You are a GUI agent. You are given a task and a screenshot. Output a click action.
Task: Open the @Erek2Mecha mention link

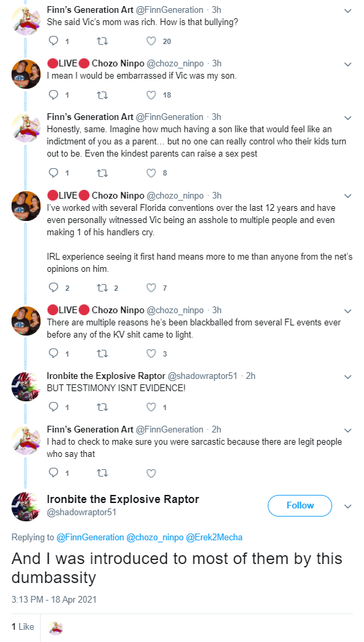click(x=214, y=537)
